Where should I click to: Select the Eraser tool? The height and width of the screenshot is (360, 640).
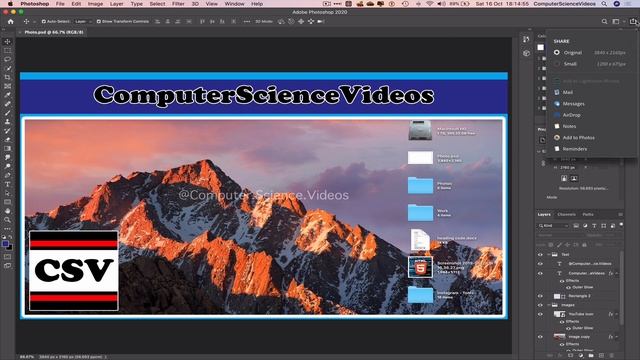click(x=7, y=140)
